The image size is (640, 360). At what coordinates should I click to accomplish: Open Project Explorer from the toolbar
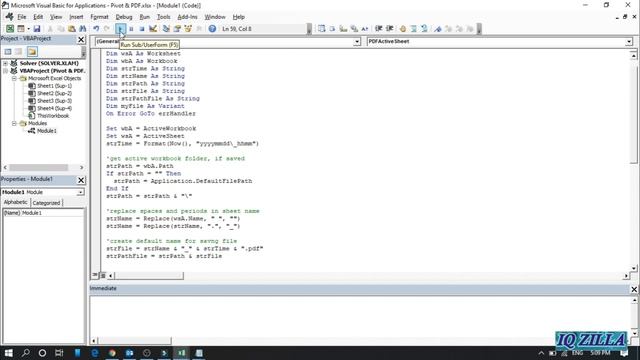coord(166,29)
